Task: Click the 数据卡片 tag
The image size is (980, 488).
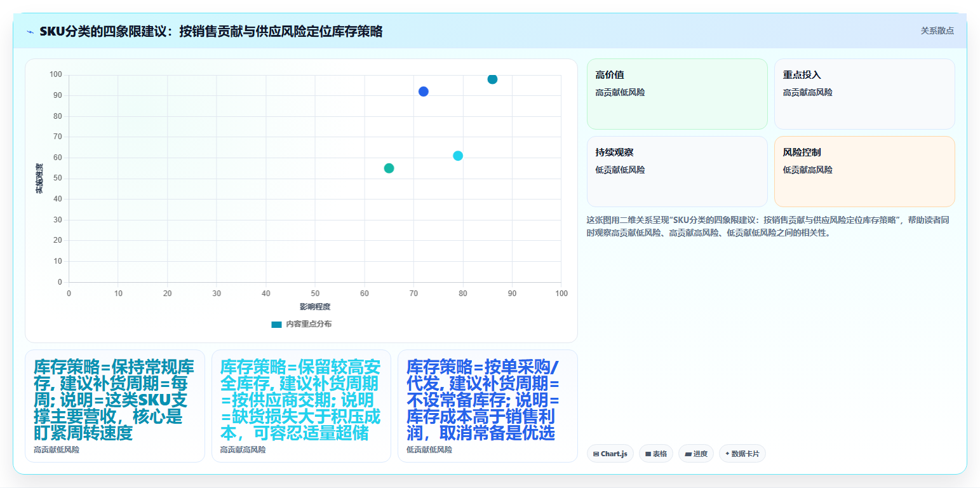Action: [742, 454]
